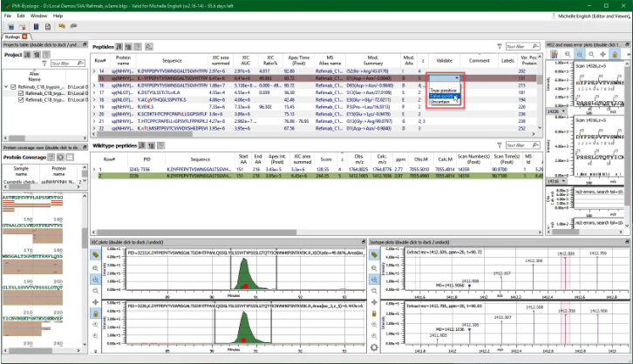Select True-positive in the Validate dropdown
This screenshot has height=364, width=633.
point(444,91)
